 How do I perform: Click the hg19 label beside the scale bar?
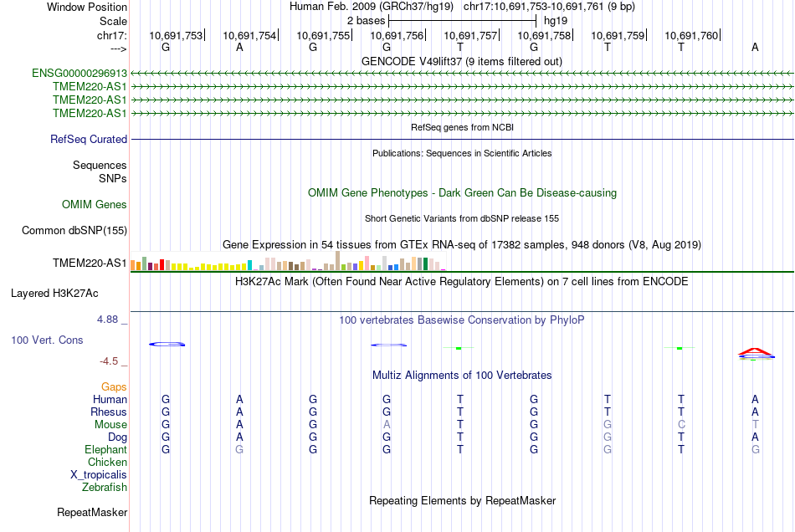point(555,21)
